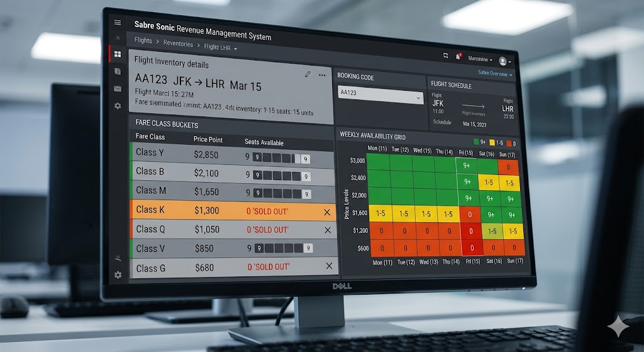
Task: Expand the Sabre Overview dropdown
Action: (x=495, y=74)
